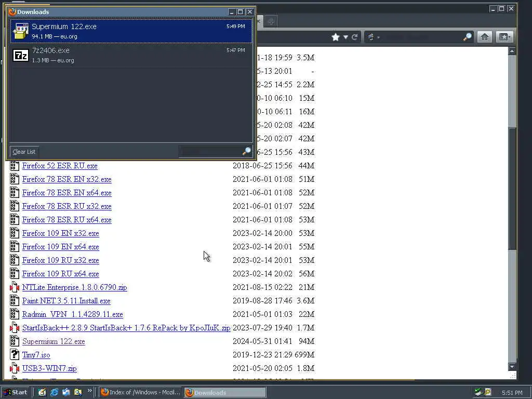Click unknown-file icon beside Tiny7.iso
The width and height of the screenshot is (532, 399).
(x=14, y=354)
